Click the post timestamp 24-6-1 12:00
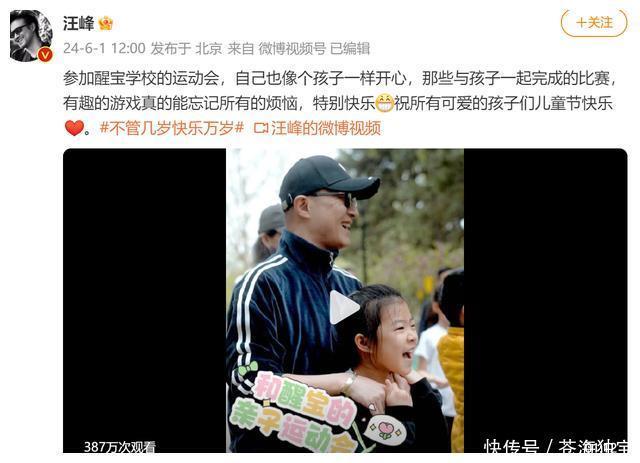This screenshot has width=640, height=463. [104, 49]
